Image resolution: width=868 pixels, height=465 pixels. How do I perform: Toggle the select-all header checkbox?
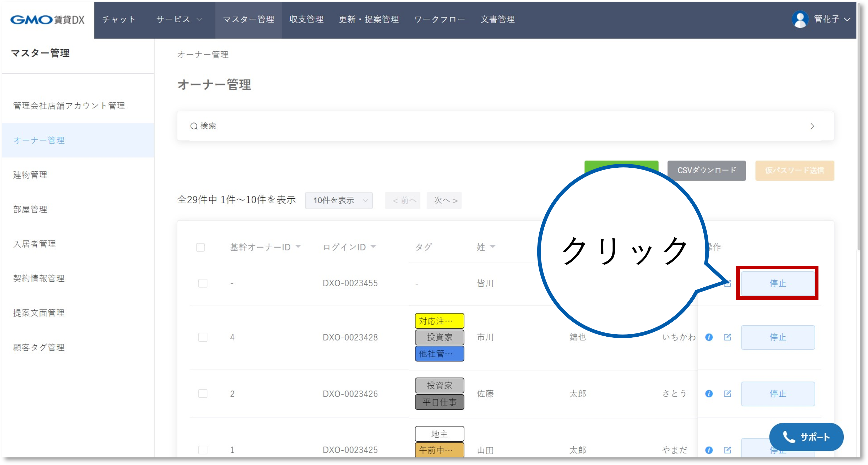click(200, 248)
